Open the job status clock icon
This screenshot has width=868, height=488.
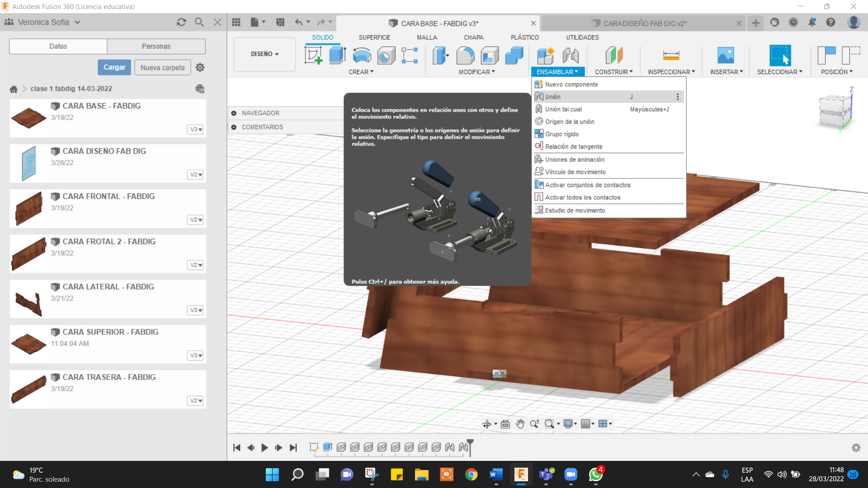click(x=793, y=22)
